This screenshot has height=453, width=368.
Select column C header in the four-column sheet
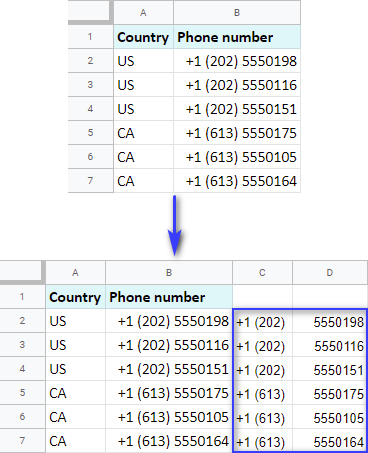(262, 273)
